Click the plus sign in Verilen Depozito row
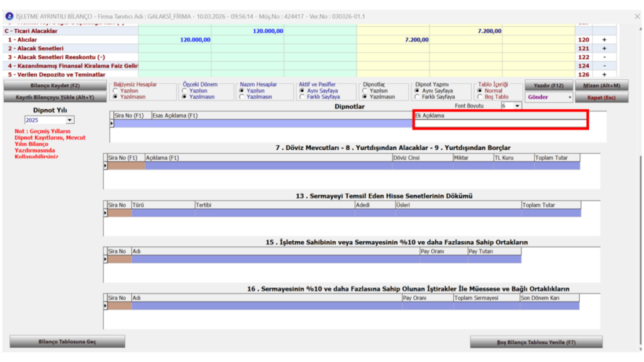 coord(604,75)
